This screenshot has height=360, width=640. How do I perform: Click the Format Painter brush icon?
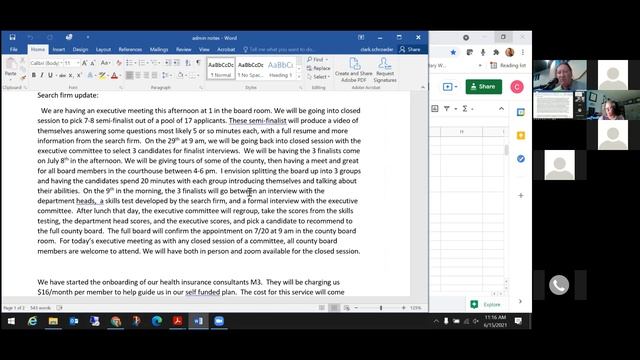(23, 76)
